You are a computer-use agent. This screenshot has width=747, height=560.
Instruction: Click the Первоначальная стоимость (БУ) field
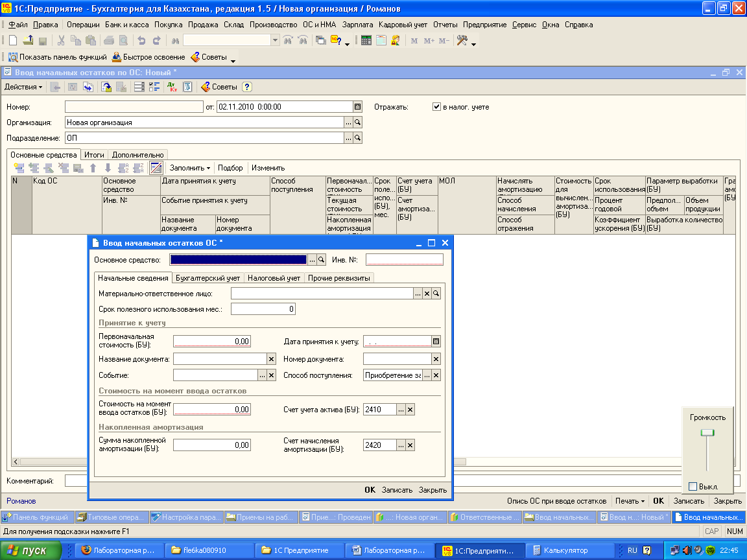tap(211, 342)
